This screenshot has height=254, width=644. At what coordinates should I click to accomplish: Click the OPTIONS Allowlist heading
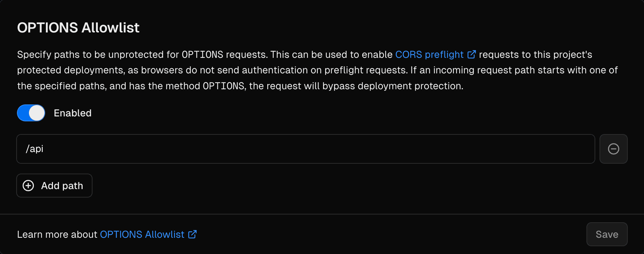[x=78, y=28]
